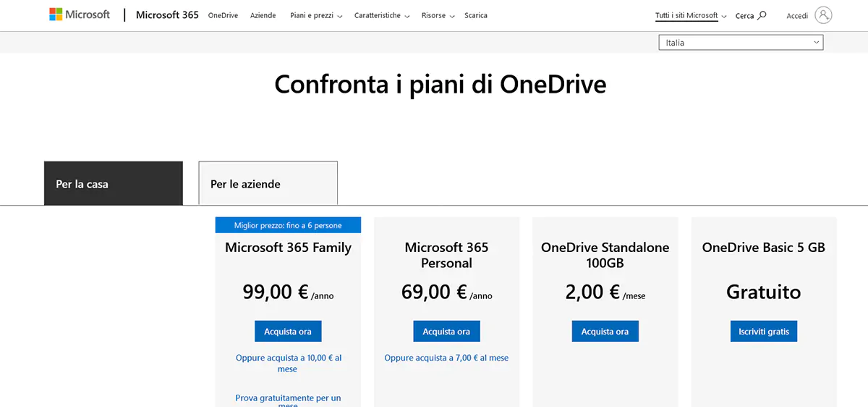
Task: Click Oppure acquista a 7,00 € al mese
Action: [x=446, y=358]
